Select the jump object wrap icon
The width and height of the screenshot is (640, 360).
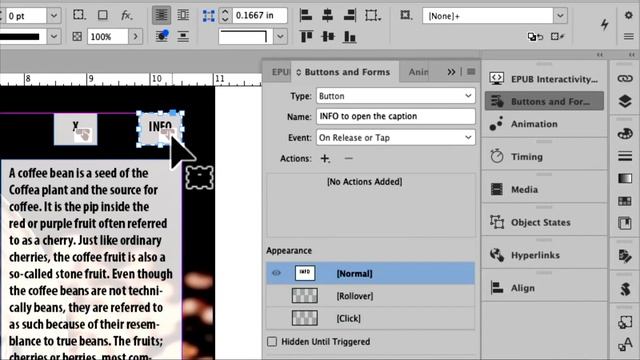[x=183, y=37]
